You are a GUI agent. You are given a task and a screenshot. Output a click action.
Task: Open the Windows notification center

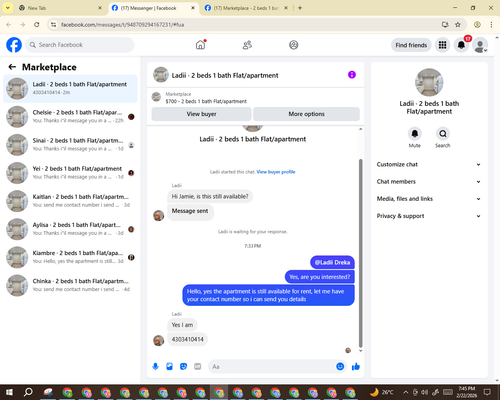487,392
